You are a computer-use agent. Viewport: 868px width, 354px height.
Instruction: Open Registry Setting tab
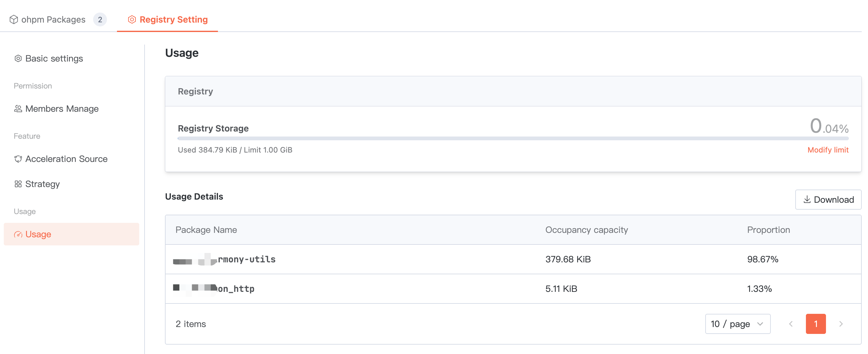[173, 19]
